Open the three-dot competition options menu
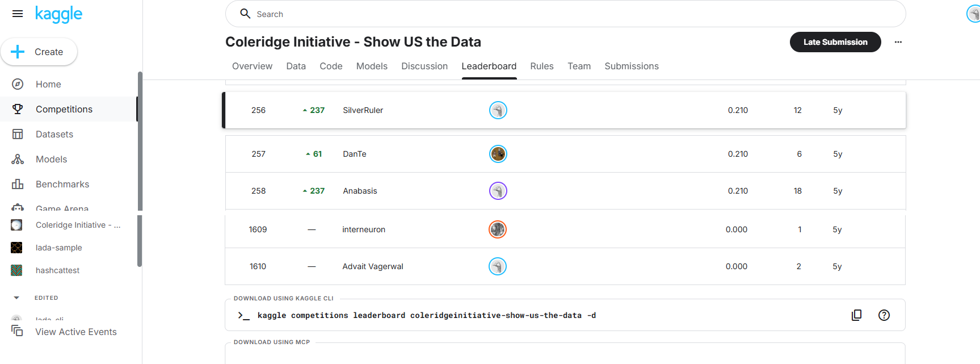Viewport: 980px width, 364px height. pos(898,42)
